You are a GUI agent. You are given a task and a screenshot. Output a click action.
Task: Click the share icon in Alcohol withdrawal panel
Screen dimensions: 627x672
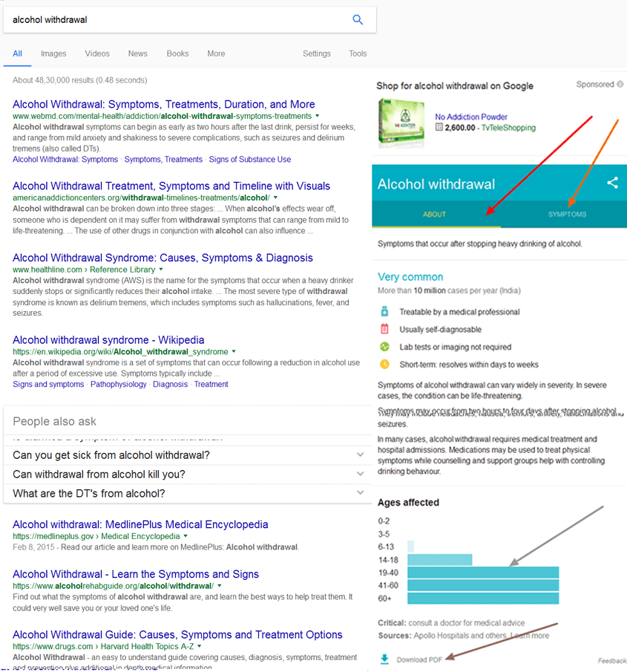612,183
